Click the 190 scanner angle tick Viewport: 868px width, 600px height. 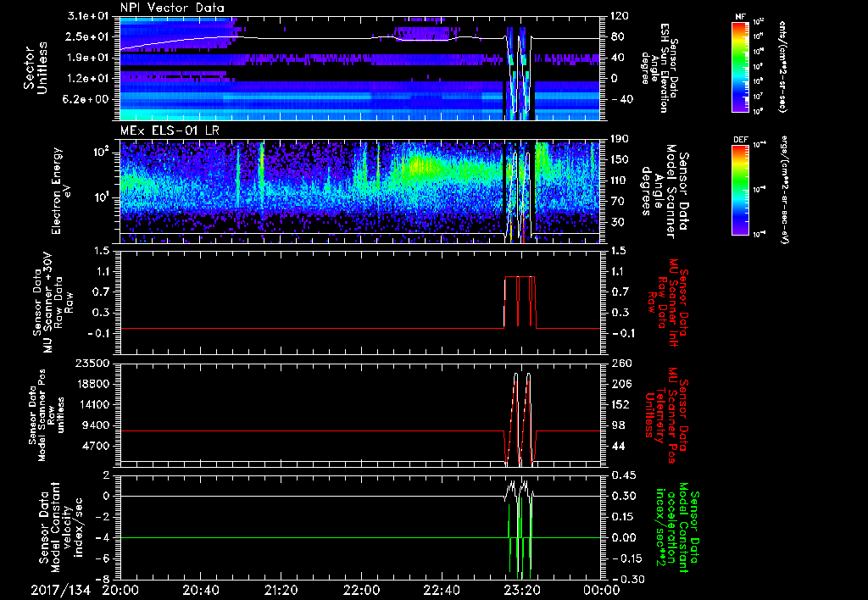click(620, 139)
